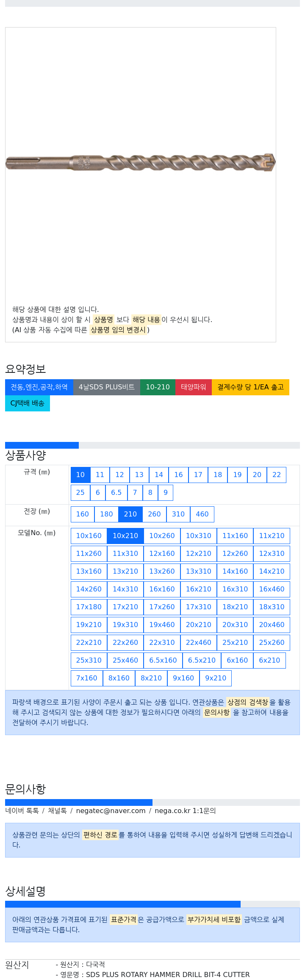The width and height of the screenshot is (305, 980).
Task: Click the 전동,엔진,공작,하역 category tag
Action: [39, 387]
